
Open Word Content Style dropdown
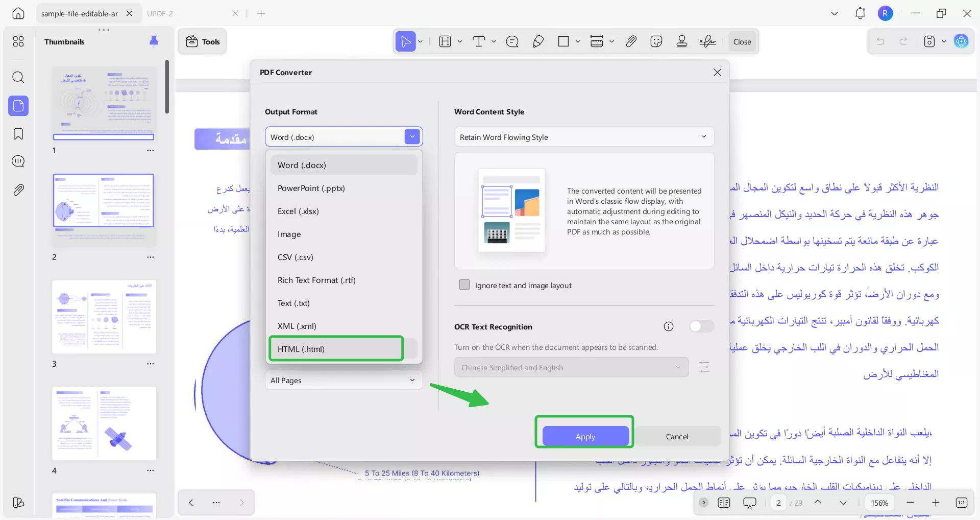point(584,137)
